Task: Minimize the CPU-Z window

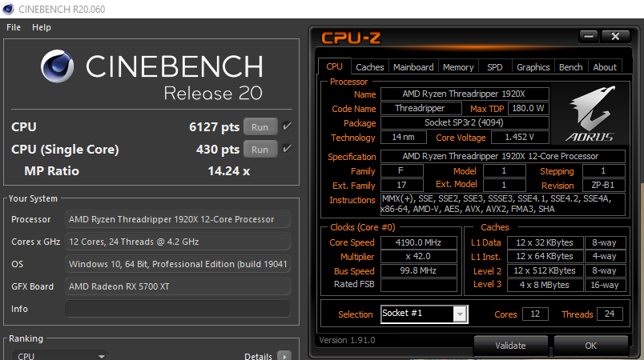Action: click(x=589, y=37)
